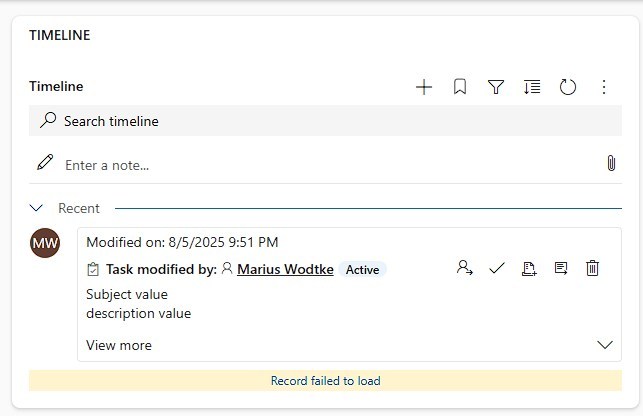This screenshot has width=643, height=416.
Task: Click the Record failed to load banner
Action: pyautogui.click(x=325, y=380)
